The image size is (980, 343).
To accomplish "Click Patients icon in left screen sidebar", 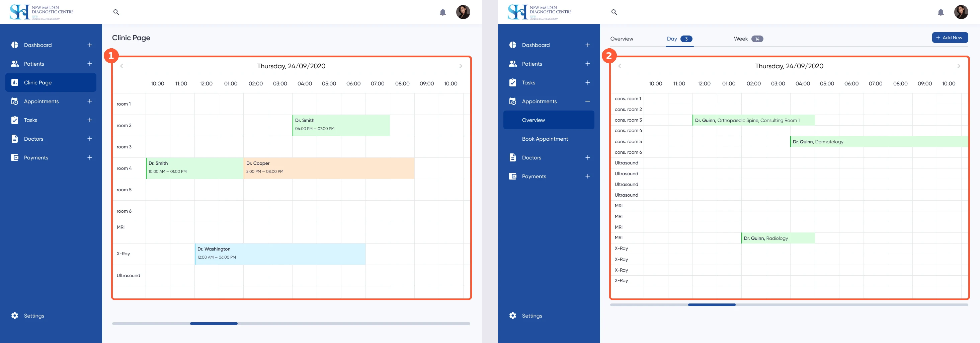I will point(15,64).
